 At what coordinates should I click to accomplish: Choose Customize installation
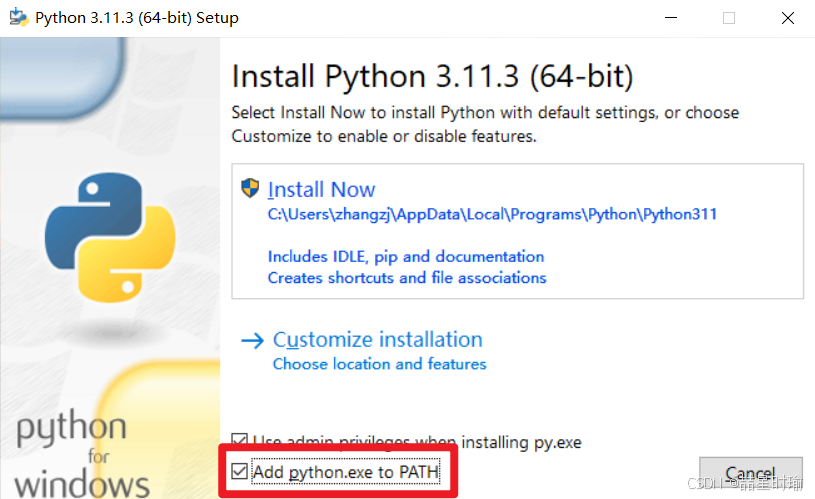tap(377, 339)
